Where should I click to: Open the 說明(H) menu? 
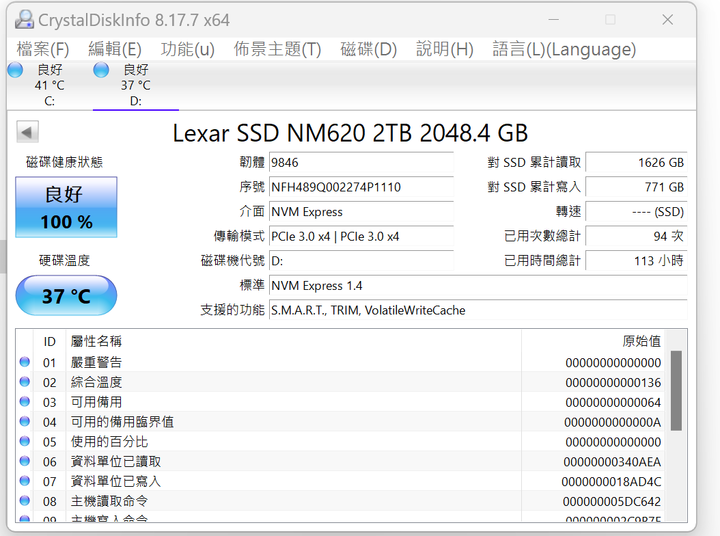pyautogui.click(x=444, y=49)
